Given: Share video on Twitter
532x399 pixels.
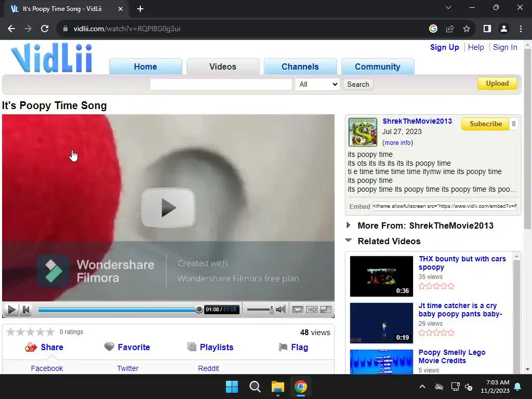Looking at the screenshot, I should pyautogui.click(x=128, y=368).
